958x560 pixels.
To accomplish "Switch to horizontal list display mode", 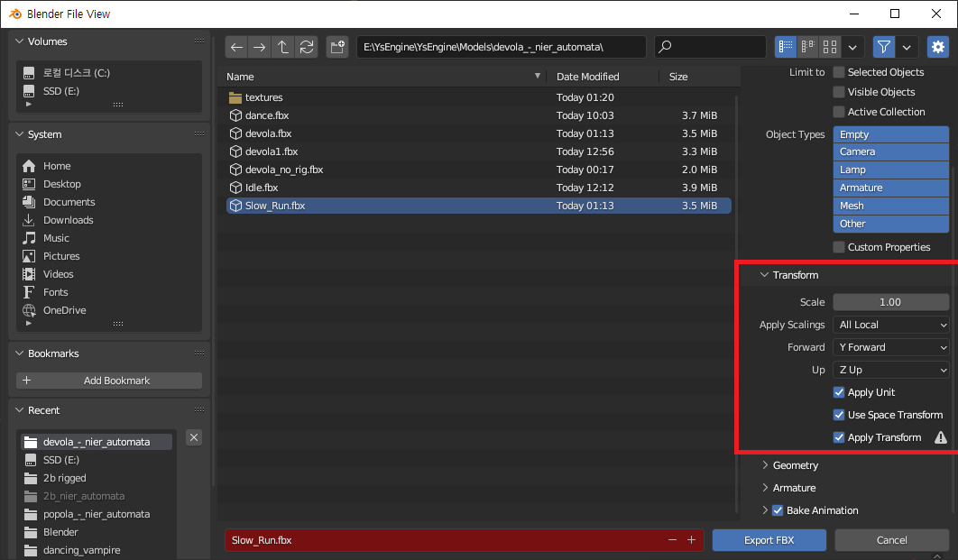I will click(807, 47).
